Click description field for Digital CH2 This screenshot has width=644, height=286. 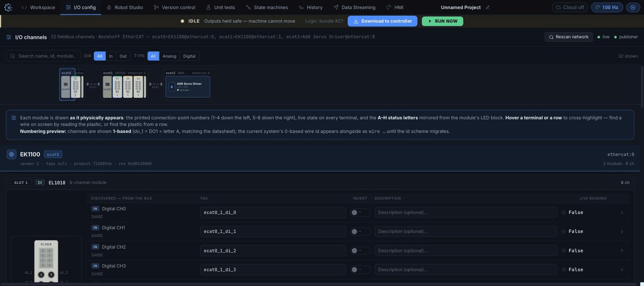[x=466, y=251]
